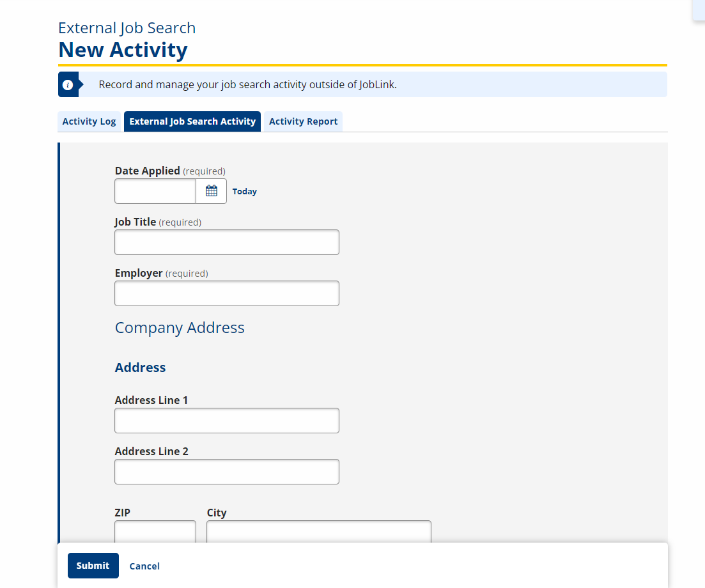This screenshot has width=705, height=588.
Task: Click the City input field
Action: [x=319, y=531]
